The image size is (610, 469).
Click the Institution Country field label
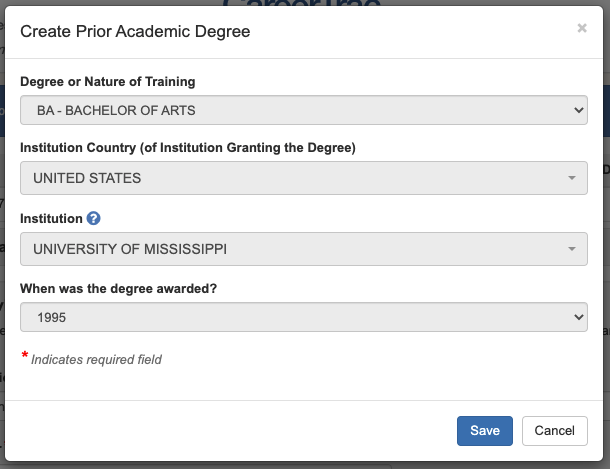point(188,148)
